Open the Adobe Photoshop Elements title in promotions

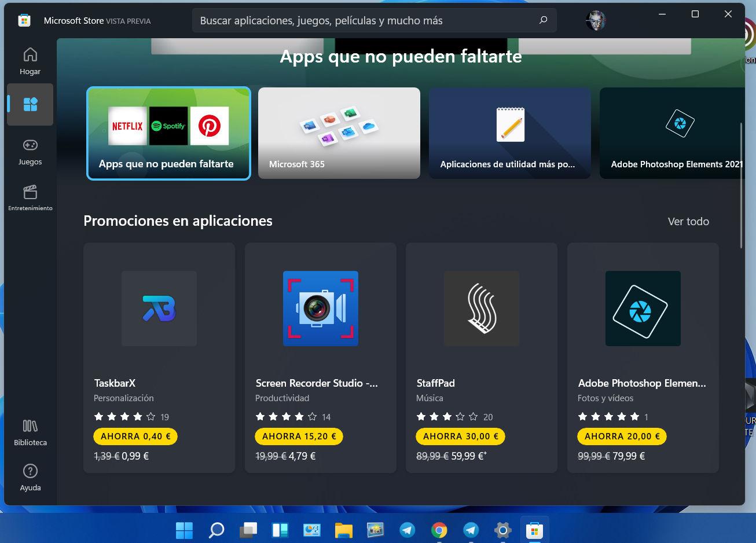[642, 383]
